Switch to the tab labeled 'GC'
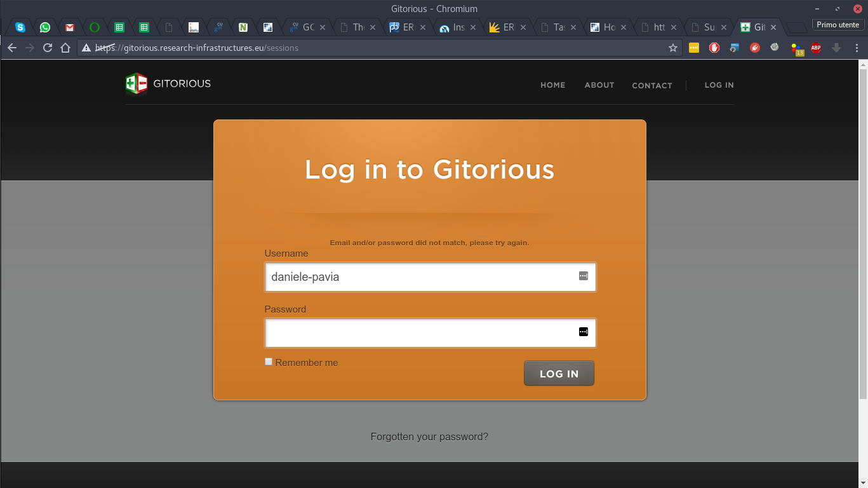The height and width of the screenshot is (488, 868). 308,27
